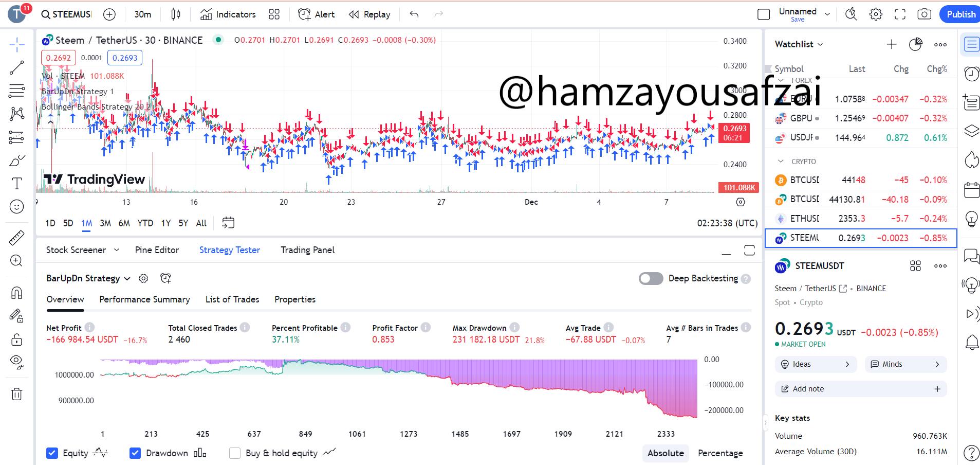Open quick search lightbulb icon
This screenshot has height=465, width=980.
click(851, 14)
